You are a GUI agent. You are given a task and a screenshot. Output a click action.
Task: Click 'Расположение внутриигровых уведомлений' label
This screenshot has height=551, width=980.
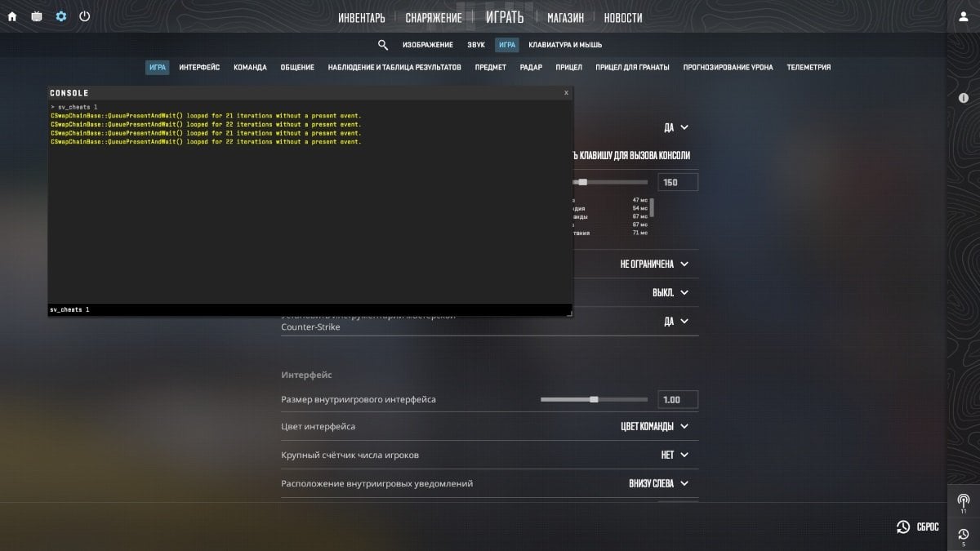(376, 483)
